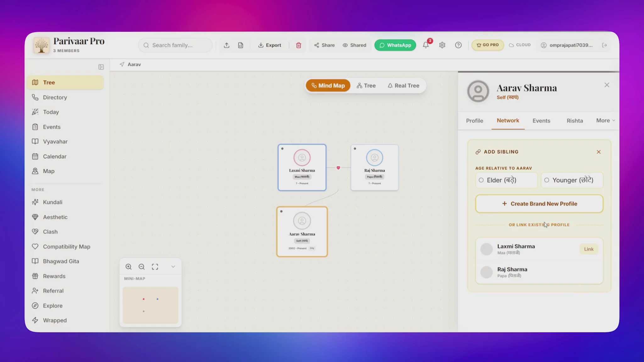Open Events in sidebar
The image size is (644, 362).
tap(65, 127)
